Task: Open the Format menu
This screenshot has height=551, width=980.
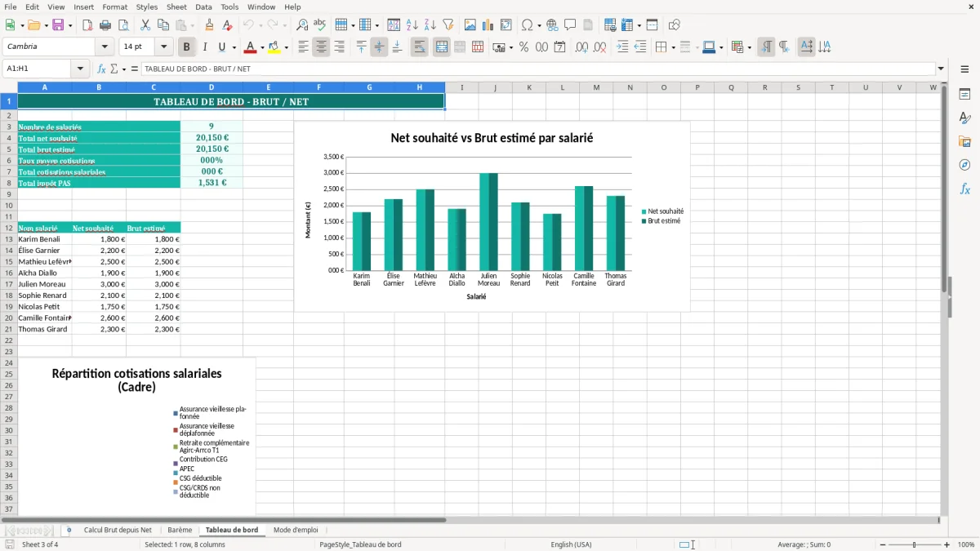Action: click(114, 7)
